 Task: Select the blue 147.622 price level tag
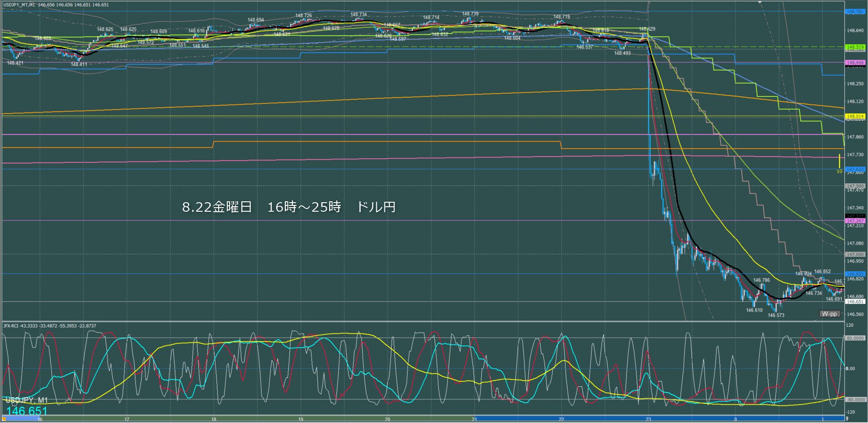[855, 169]
